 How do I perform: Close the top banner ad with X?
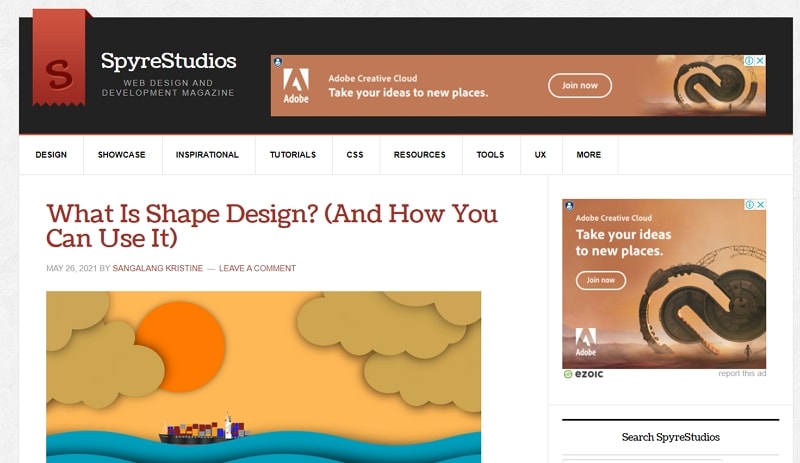point(760,61)
